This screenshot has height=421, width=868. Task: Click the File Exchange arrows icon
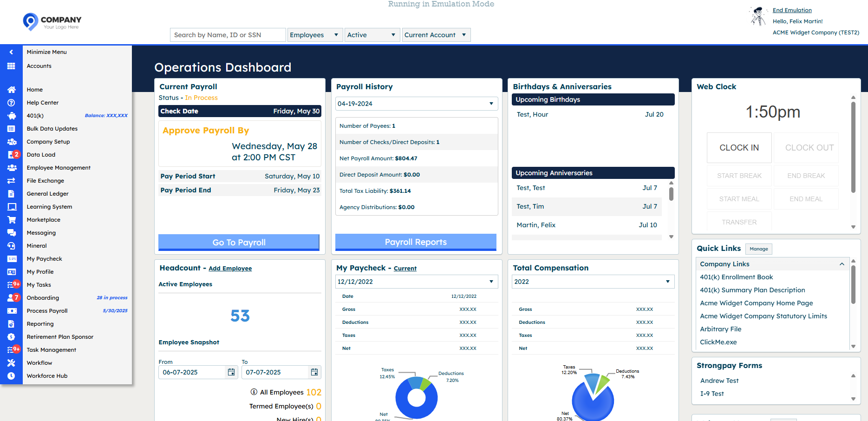11,181
